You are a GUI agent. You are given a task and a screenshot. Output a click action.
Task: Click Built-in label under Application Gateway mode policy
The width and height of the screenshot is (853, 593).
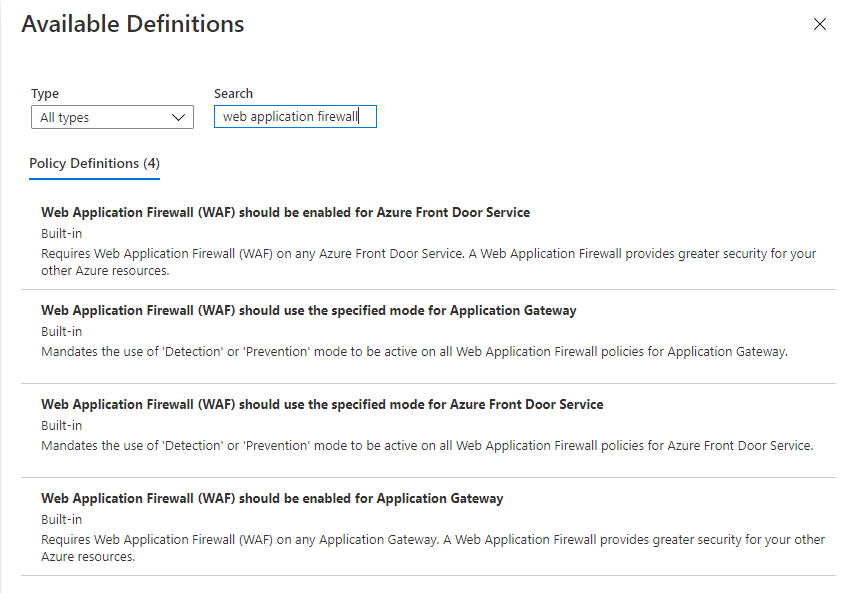click(x=61, y=331)
